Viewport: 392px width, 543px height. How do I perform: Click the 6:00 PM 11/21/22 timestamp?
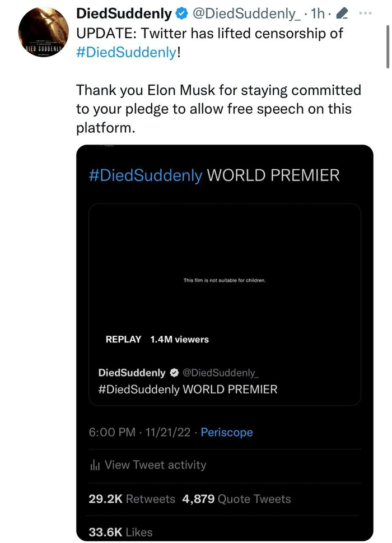point(140,433)
